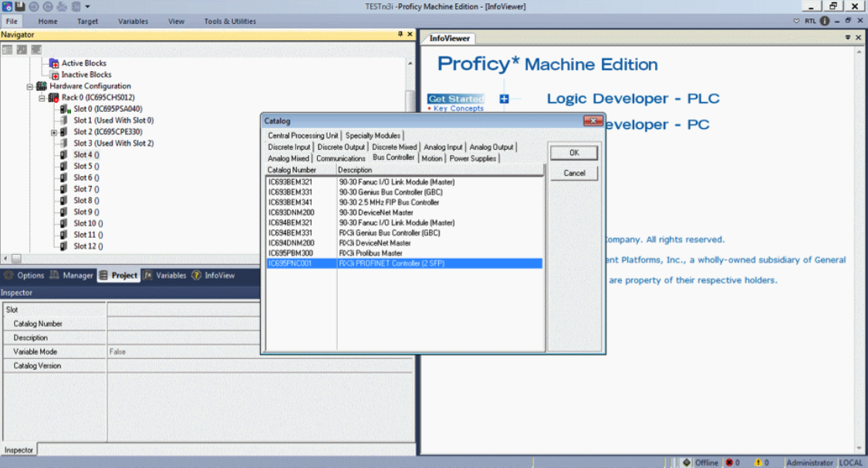Select the Discrete Mixed catalog tab
The height and width of the screenshot is (468, 868).
(x=394, y=148)
